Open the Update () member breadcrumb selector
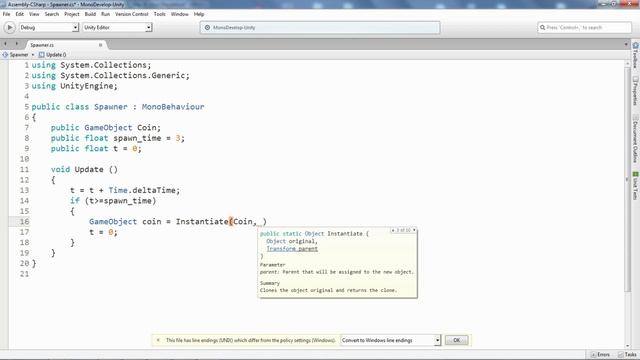The height and width of the screenshot is (360, 640). coord(53,55)
